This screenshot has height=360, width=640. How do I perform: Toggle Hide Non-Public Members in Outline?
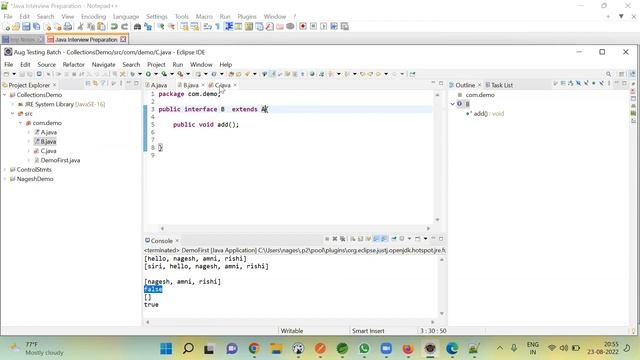pos(594,84)
